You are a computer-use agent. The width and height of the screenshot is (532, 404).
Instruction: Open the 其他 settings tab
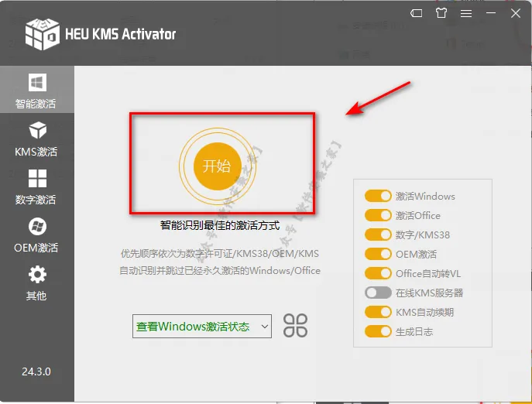pos(36,283)
